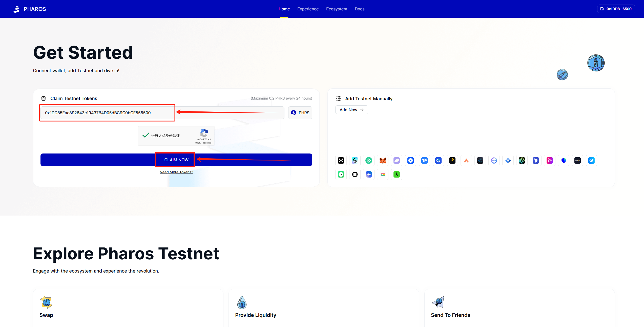Click 'Maximum 0.2 PHRS every 24 hours' note
Screen dimensions: 644x327
click(281, 98)
